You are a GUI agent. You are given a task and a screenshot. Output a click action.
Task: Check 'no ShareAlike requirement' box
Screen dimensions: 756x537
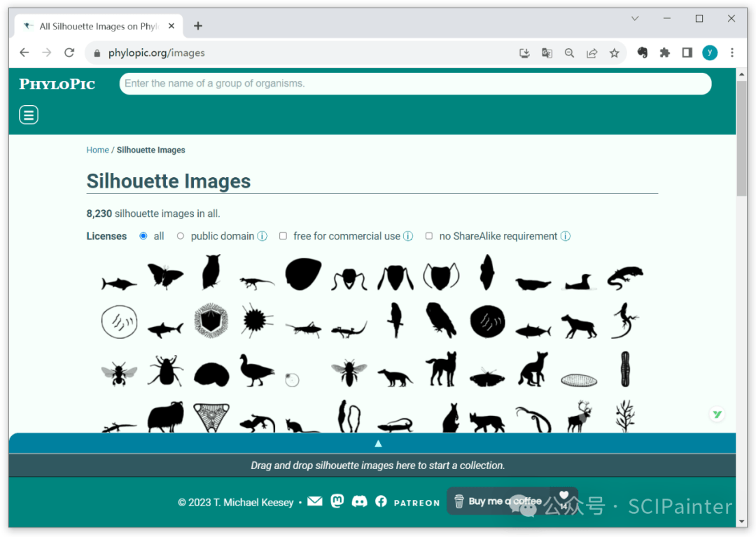tap(429, 237)
